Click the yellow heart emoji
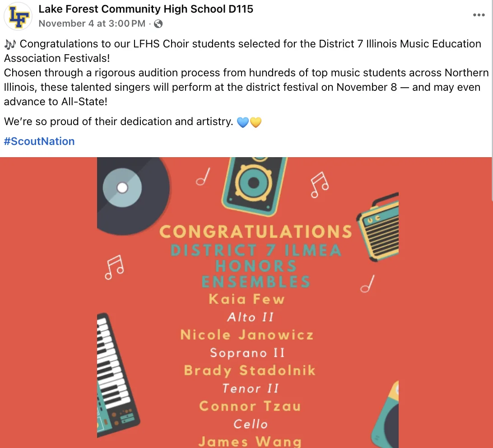 coord(256,122)
